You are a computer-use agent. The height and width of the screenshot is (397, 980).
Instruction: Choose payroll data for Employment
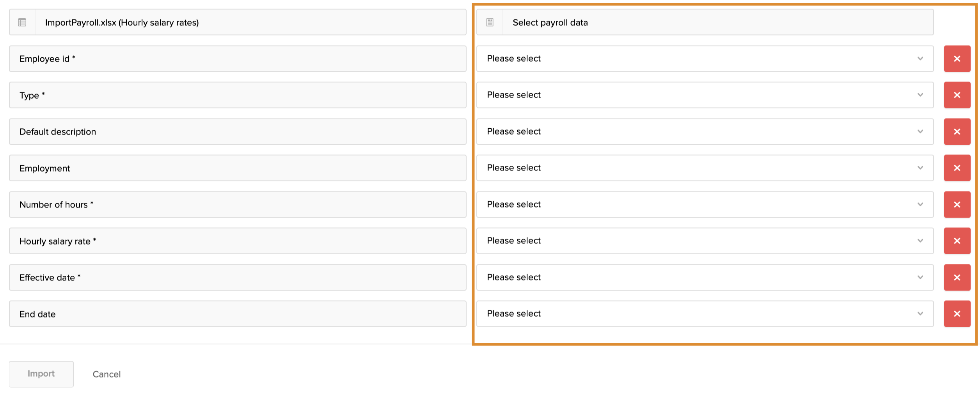pyautogui.click(x=705, y=168)
